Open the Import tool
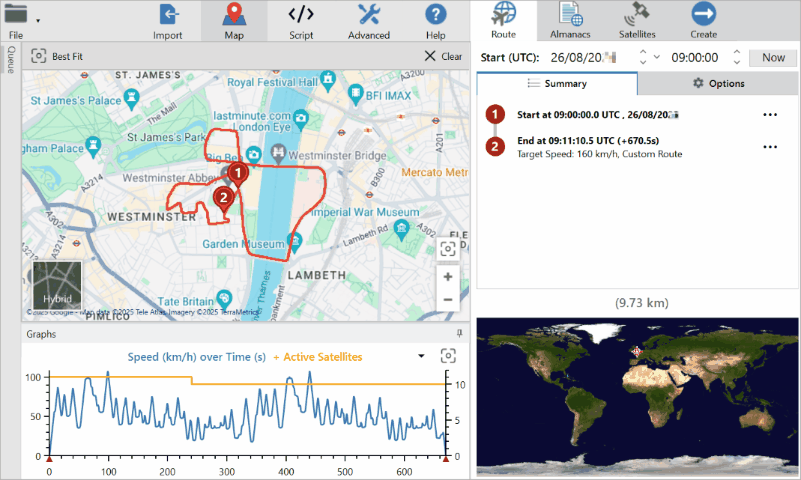 (168, 21)
